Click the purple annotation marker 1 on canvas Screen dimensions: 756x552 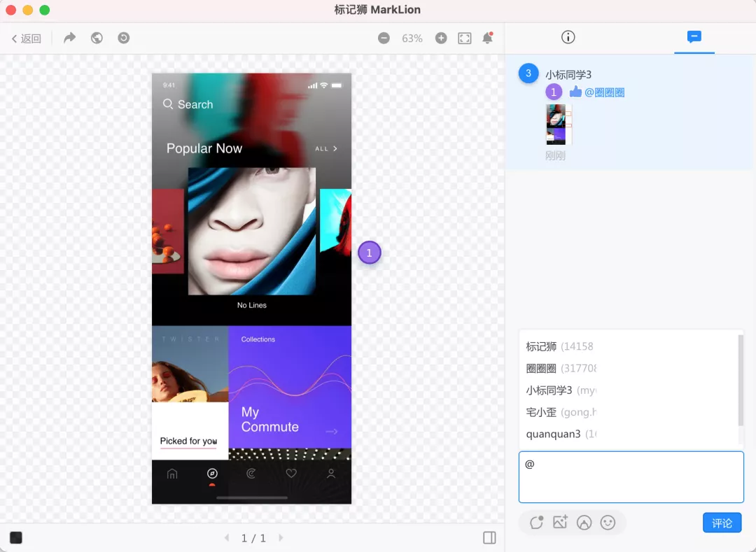point(370,253)
